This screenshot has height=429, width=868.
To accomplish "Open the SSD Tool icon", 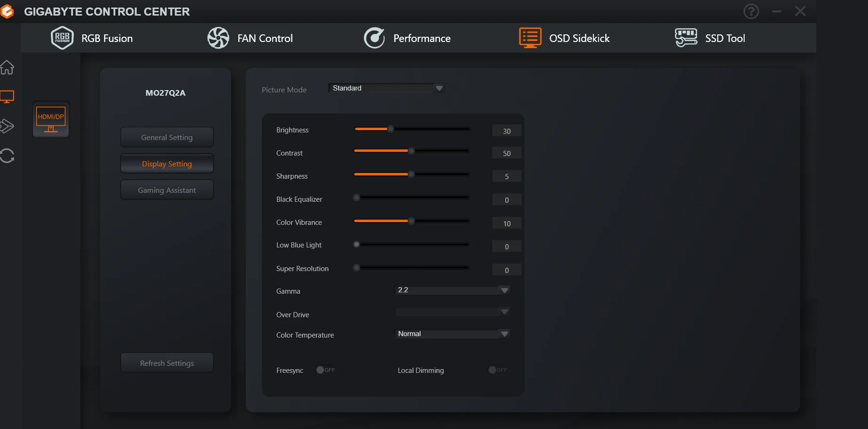I will [x=686, y=38].
